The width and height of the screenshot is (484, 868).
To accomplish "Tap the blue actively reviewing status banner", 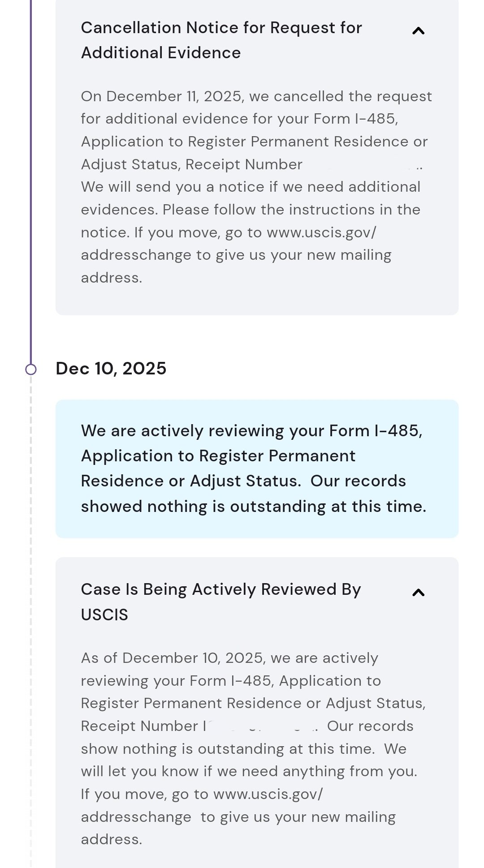I will 257,468.
